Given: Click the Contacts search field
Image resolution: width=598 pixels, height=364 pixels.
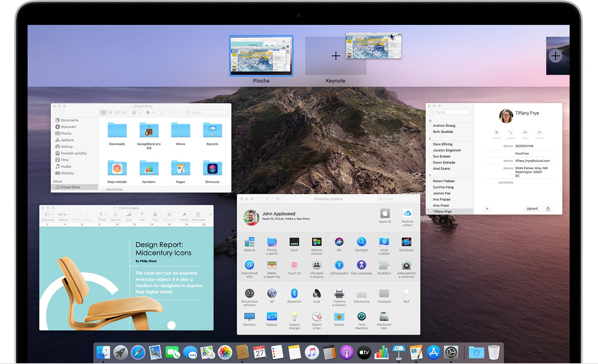Looking at the screenshot, I should point(449,112).
